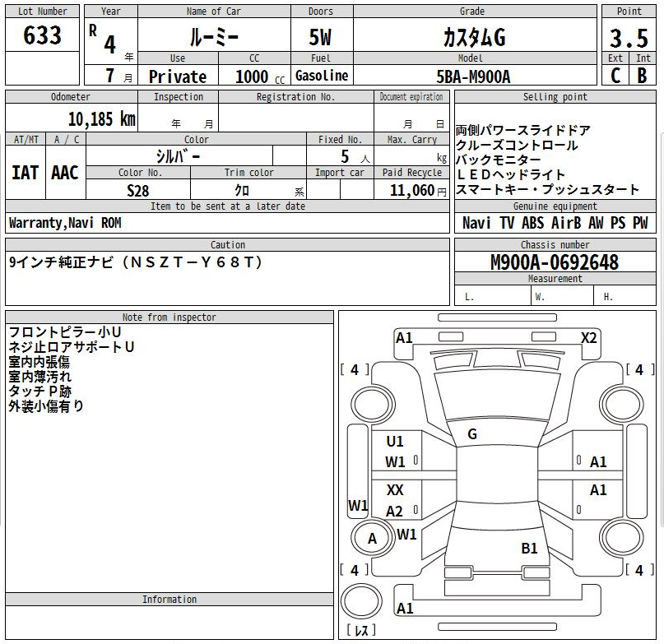
Task: Click the chassis number M900A-0692648
Action: [x=555, y=262]
